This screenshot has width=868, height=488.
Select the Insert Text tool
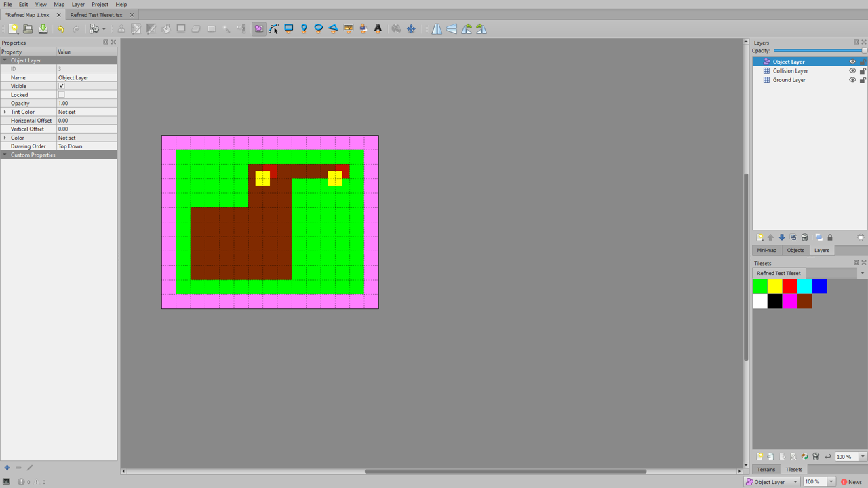(378, 28)
